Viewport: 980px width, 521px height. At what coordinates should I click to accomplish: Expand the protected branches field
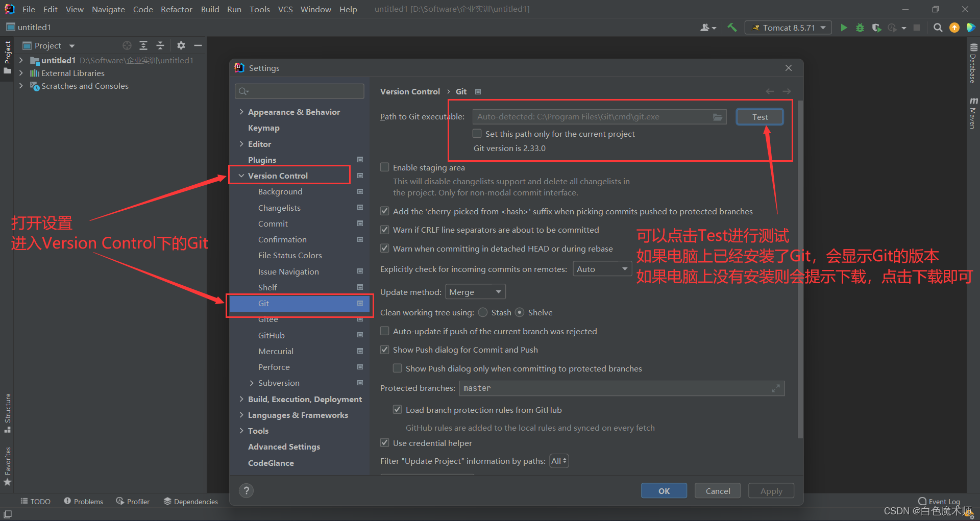776,388
